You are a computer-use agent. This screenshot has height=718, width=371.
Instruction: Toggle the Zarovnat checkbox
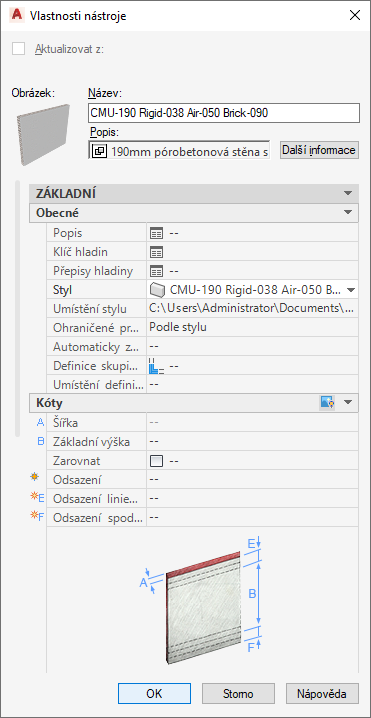tap(157, 461)
